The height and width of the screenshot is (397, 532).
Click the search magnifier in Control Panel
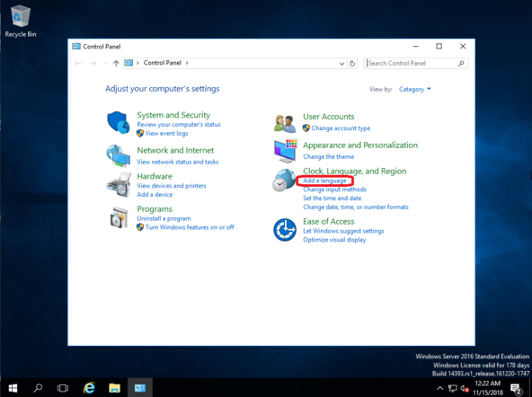point(461,64)
